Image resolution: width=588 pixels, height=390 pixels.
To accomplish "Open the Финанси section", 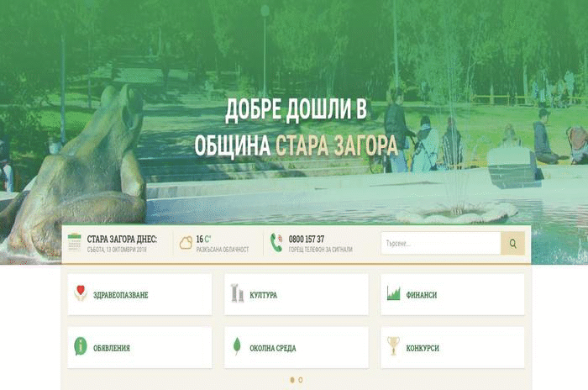I will [x=453, y=295].
